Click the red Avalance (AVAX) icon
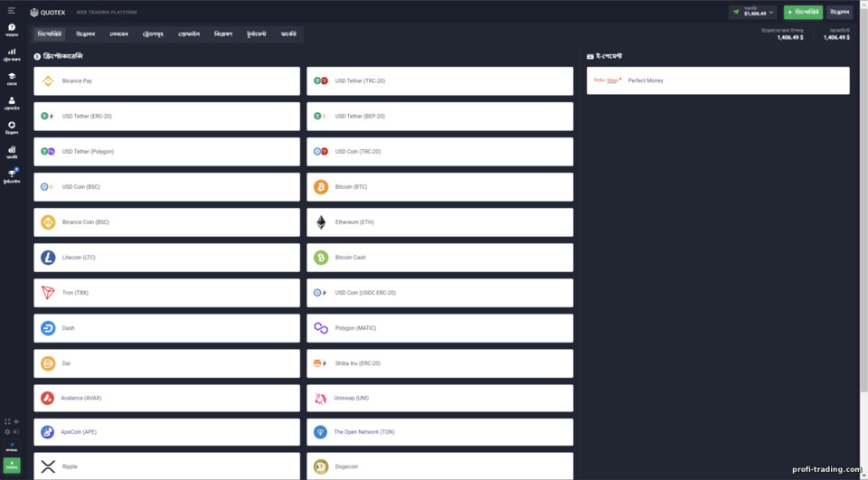Screen dimensions: 868x480 pyautogui.click(x=48, y=398)
